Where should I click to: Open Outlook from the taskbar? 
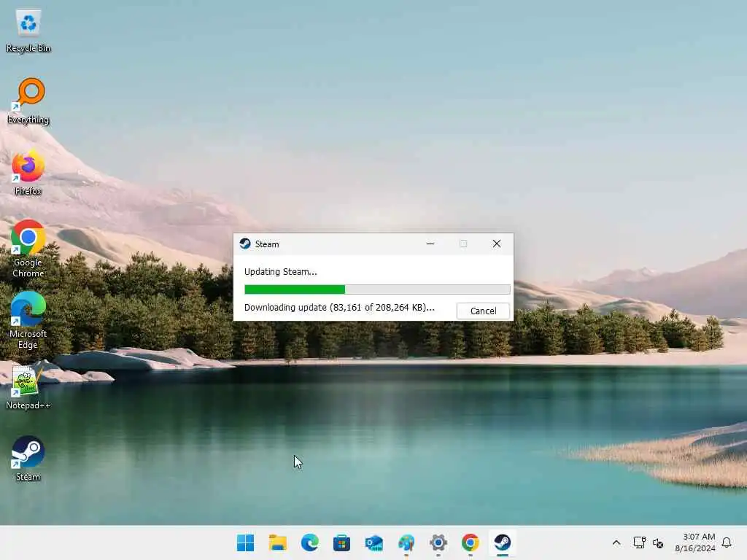tap(374, 542)
